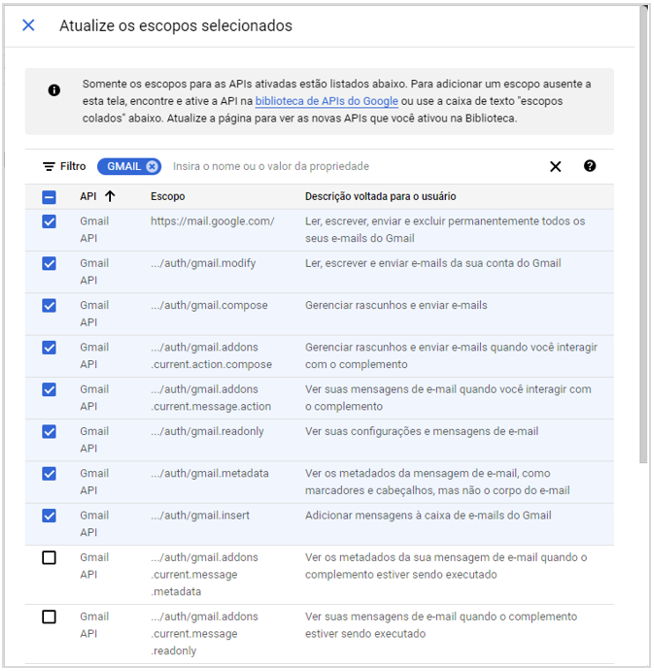
Task: Close the scope update panel with the X icon
Action: [x=28, y=25]
